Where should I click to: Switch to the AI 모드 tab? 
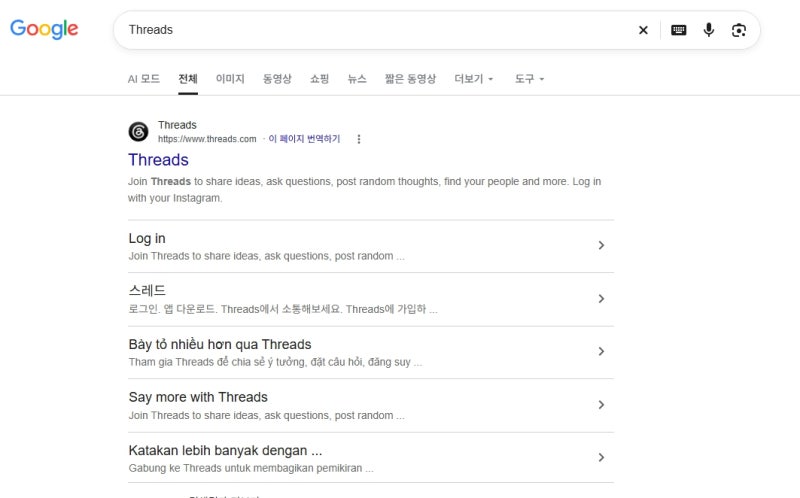[144, 79]
